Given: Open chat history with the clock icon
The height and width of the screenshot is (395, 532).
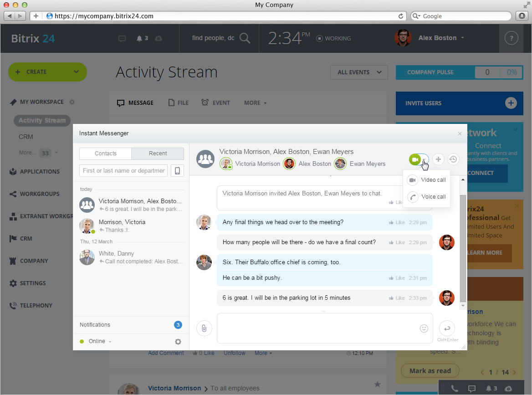Looking at the screenshot, I should 453,159.
